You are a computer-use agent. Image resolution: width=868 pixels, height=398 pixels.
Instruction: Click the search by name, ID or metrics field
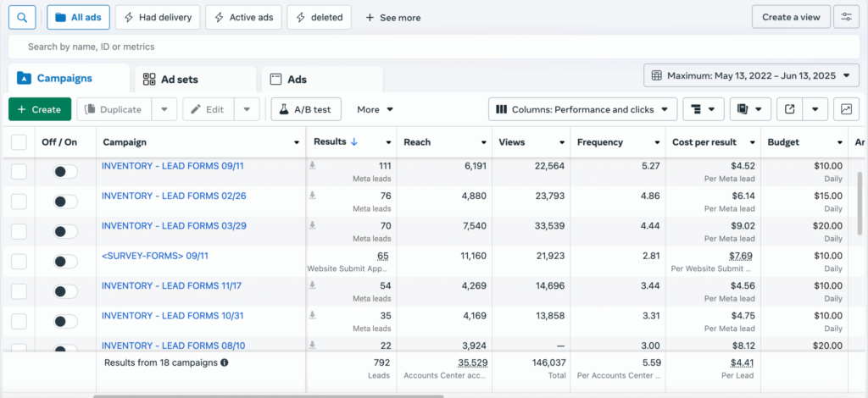(424, 47)
